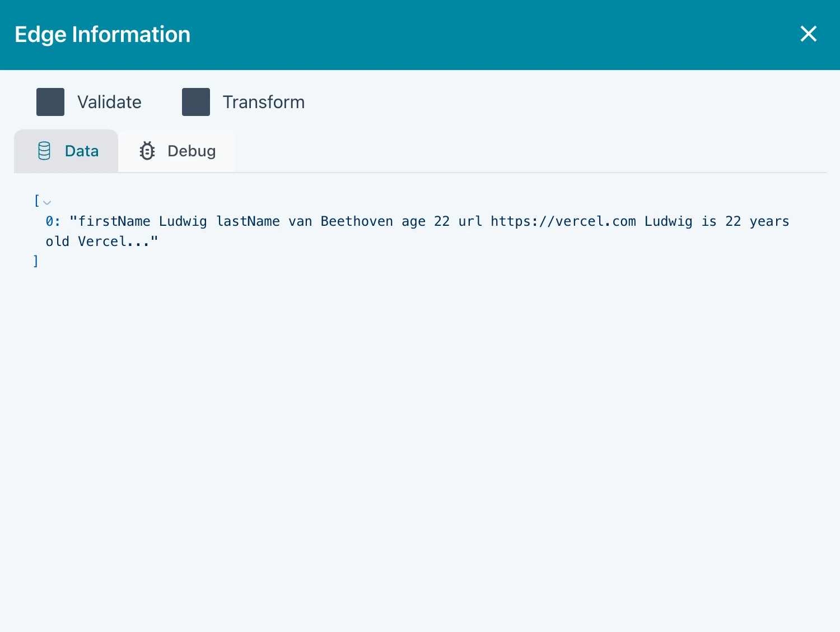Click the bug icon on Debug tab
The image size is (840, 632).
(147, 151)
